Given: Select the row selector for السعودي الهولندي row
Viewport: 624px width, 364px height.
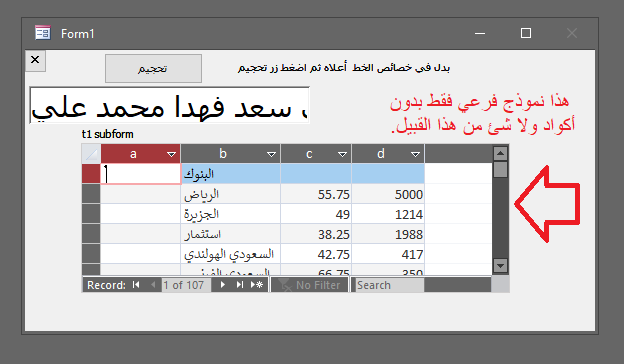Looking at the screenshot, I should pos(91,254).
